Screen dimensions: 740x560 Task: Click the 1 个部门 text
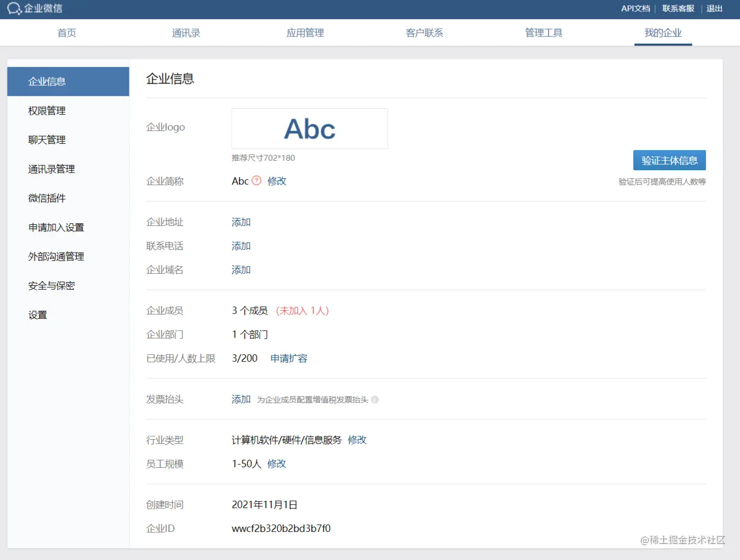coord(250,335)
